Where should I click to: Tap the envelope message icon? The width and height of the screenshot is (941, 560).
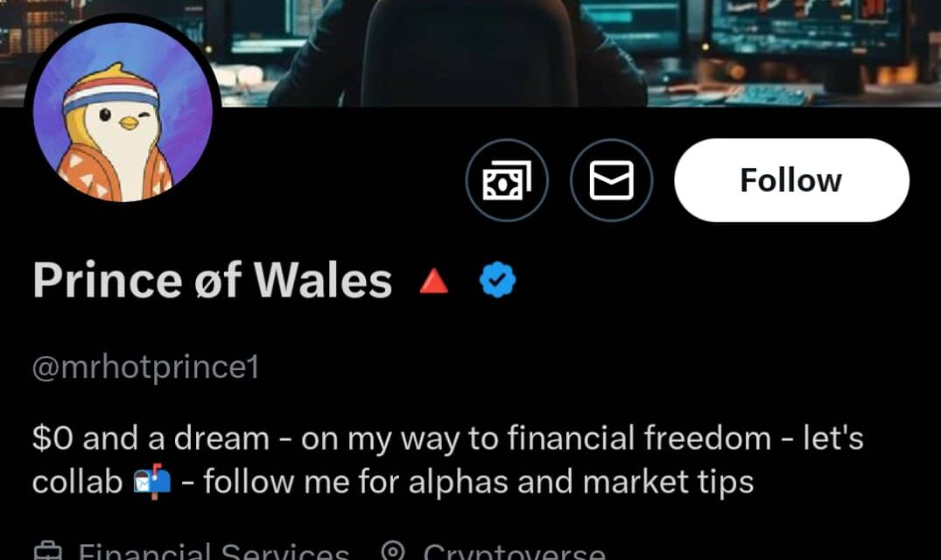(612, 180)
